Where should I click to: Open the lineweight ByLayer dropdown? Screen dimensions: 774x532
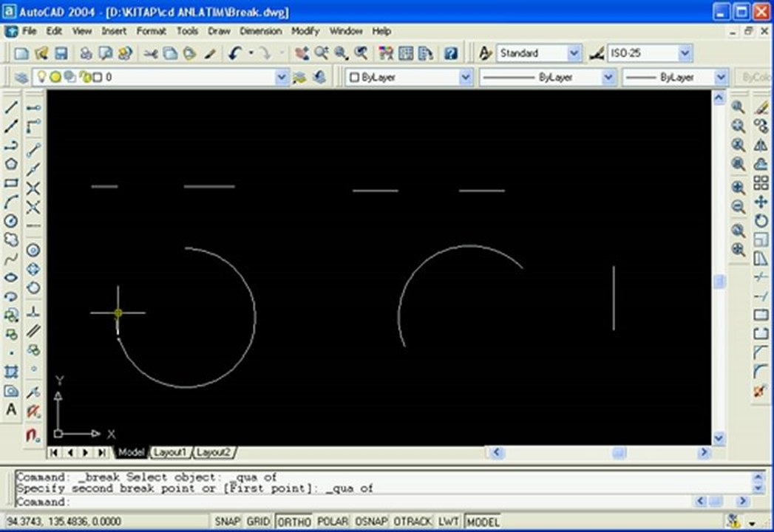(x=721, y=78)
